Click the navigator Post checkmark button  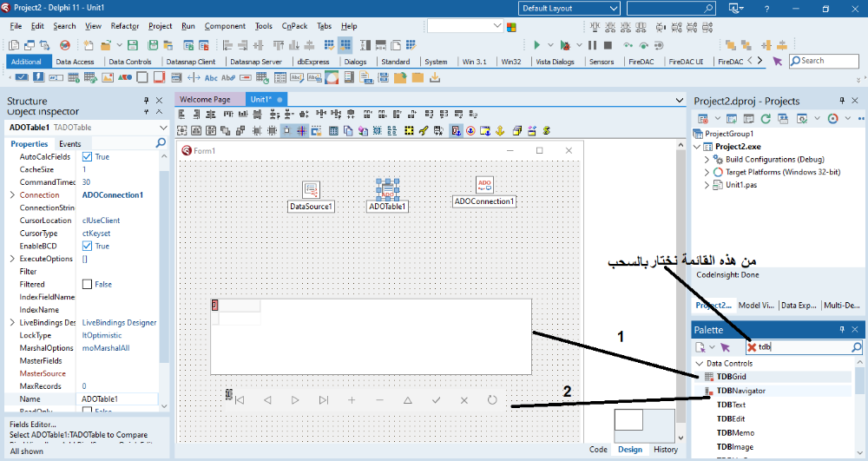[437, 399]
